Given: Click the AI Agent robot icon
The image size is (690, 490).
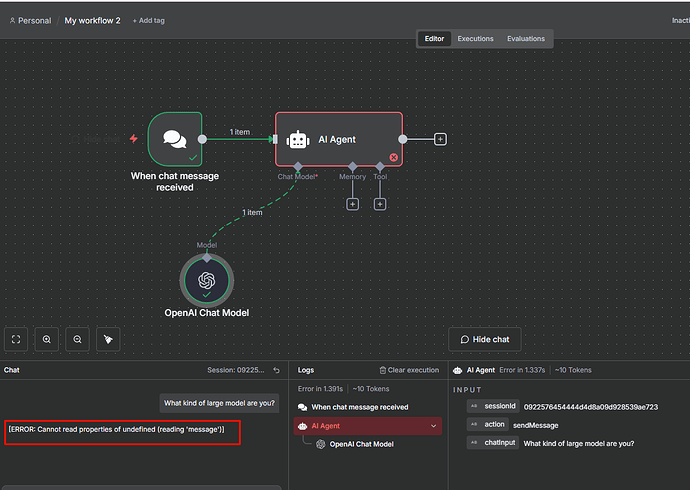Looking at the screenshot, I should click(x=297, y=140).
